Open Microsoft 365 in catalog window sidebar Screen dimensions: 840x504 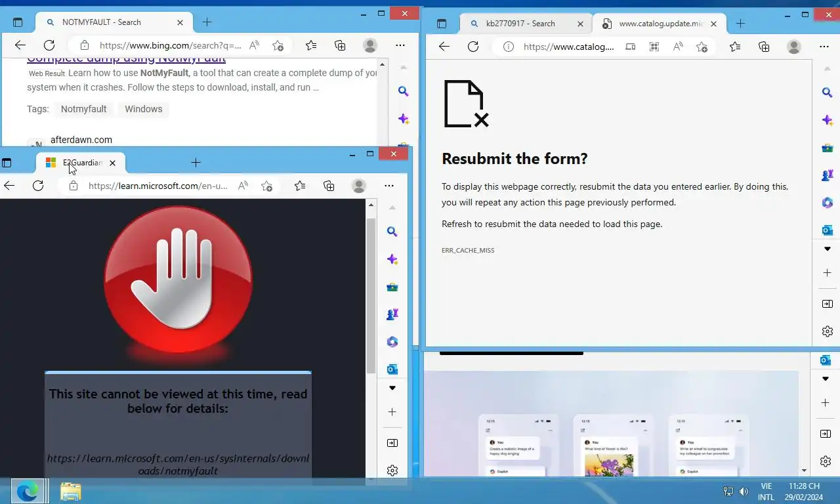click(x=828, y=203)
